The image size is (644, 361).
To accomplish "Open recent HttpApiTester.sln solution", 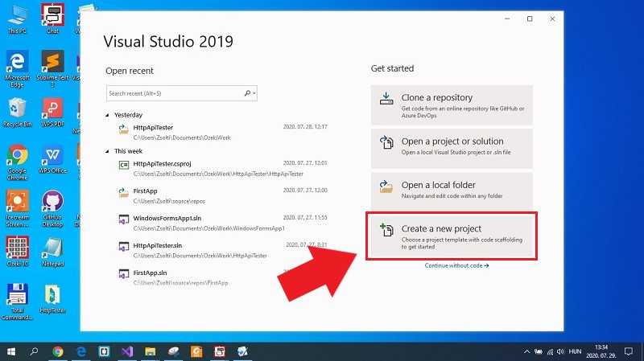I will [222, 250].
